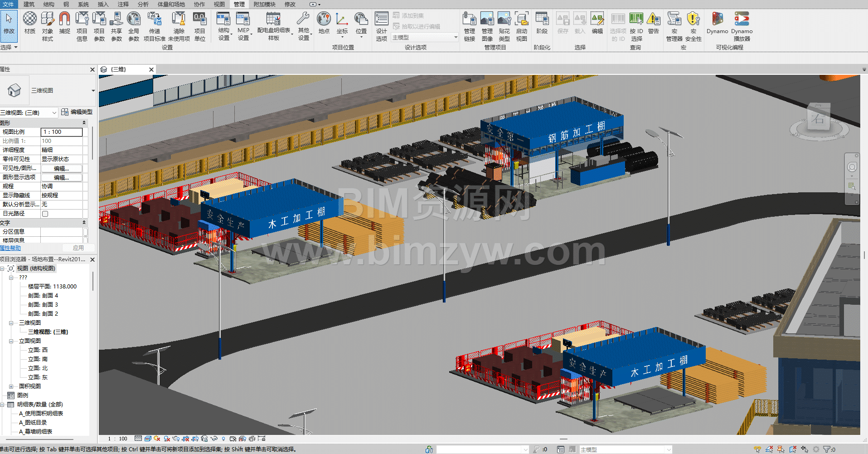The image size is (868, 454).
Task: Enable the 日光路径 checkbox
Action: pyautogui.click(x=45, y=214)
